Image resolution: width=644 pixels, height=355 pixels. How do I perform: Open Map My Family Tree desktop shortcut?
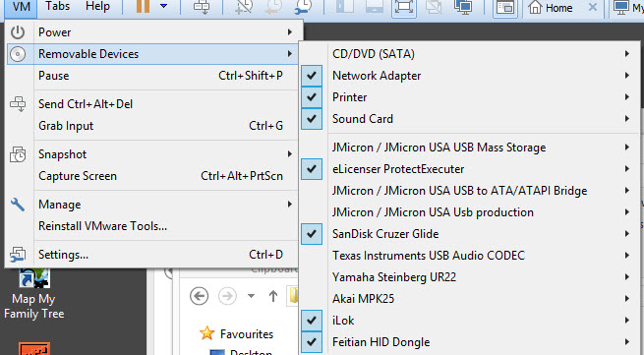pos(34,295)
